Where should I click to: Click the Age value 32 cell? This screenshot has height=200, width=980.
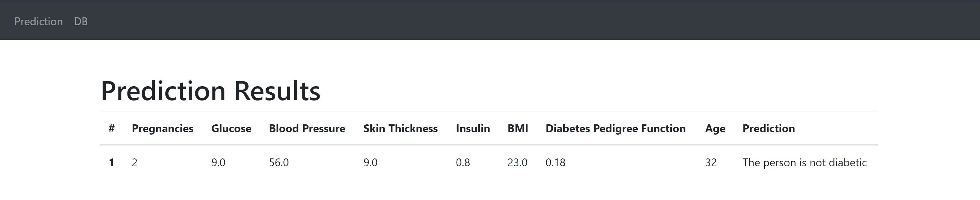coord(710,163)
